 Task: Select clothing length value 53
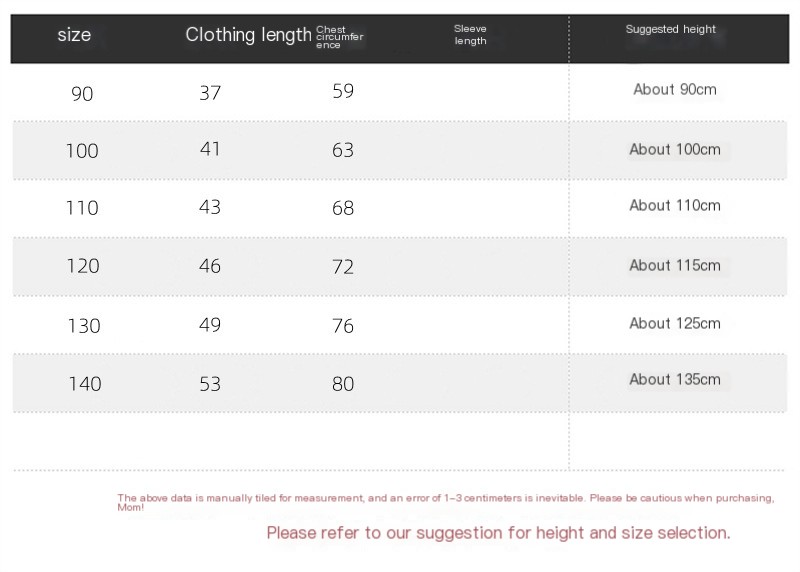(x=209, y=383)
